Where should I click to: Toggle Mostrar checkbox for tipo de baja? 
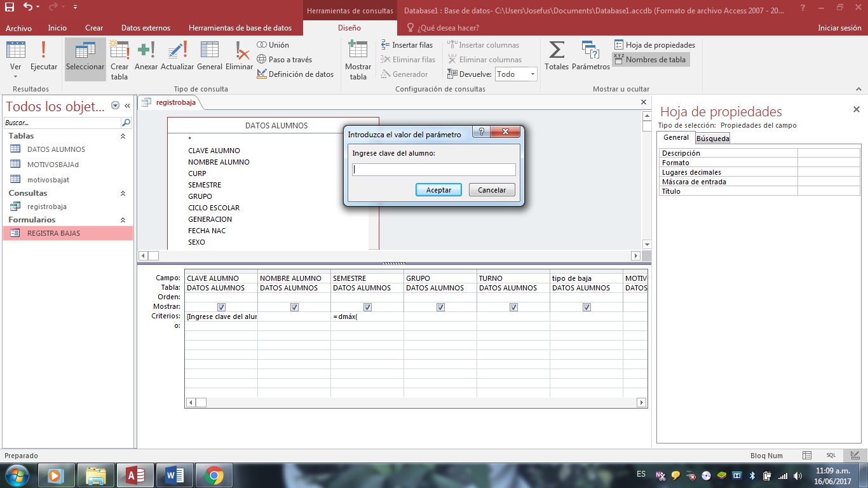coord(587,307)
